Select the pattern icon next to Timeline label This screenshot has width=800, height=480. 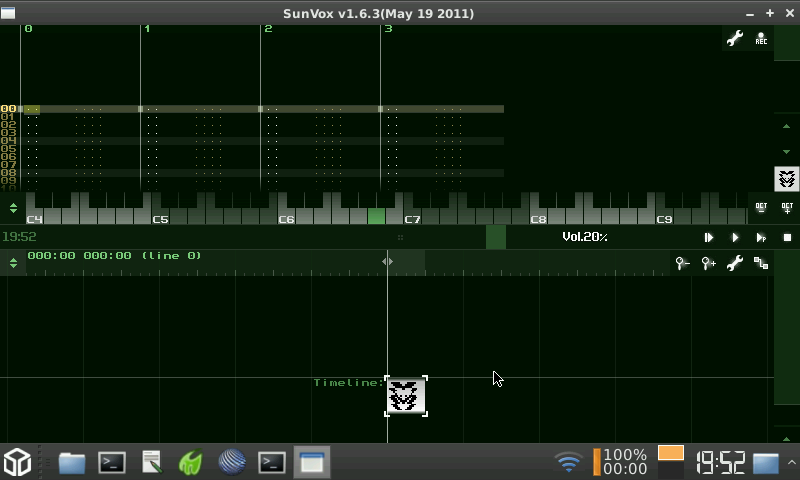click(406, 396)
